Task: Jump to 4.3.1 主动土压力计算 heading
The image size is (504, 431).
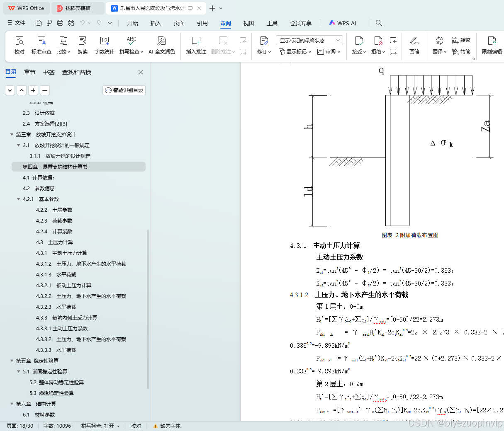Action: coord(61,253)
